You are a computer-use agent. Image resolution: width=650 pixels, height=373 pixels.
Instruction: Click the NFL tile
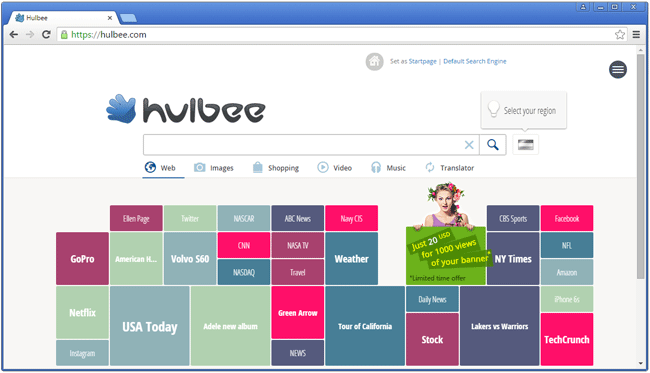click(x=567, y=245)
